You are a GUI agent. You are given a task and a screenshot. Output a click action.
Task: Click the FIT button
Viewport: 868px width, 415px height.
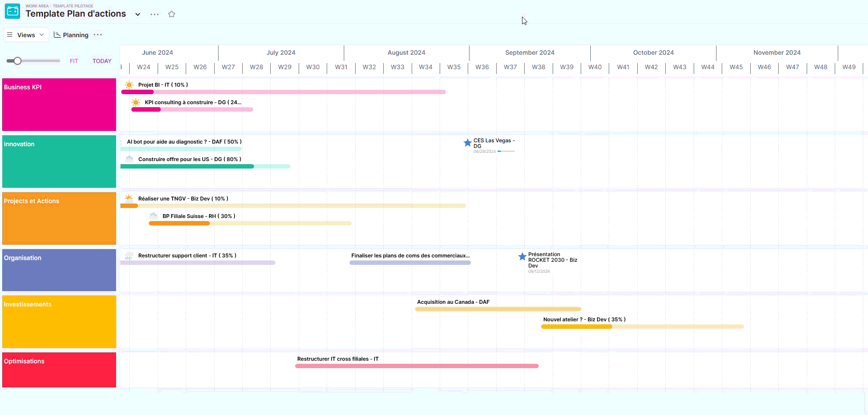pyautogui.click(x=74, y=61)
